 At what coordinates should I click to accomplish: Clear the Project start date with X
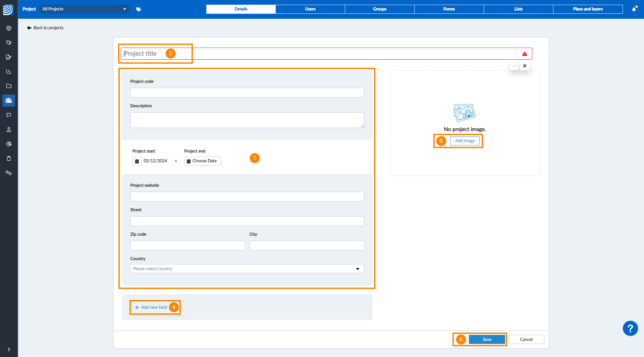coord(176,161)
